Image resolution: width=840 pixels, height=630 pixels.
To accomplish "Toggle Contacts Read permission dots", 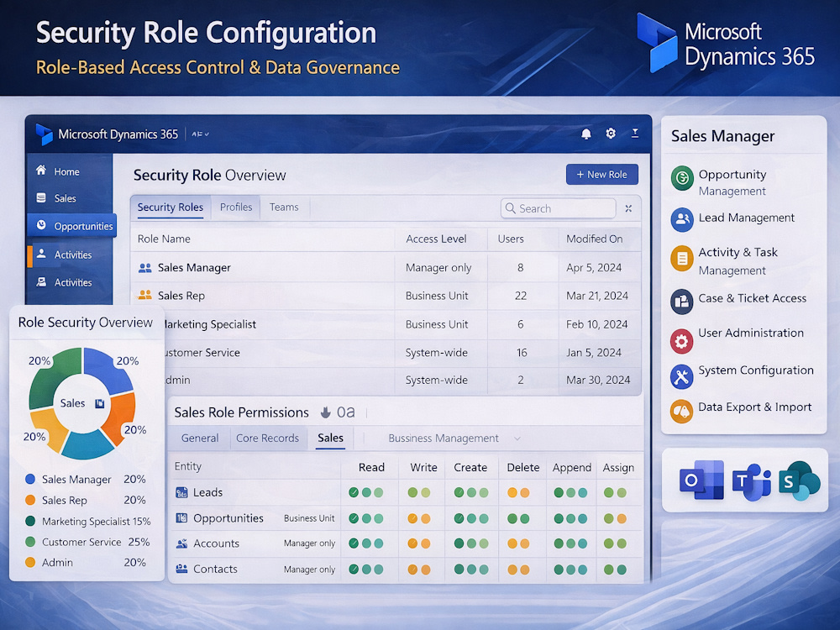I will click(x=366, y=569).
